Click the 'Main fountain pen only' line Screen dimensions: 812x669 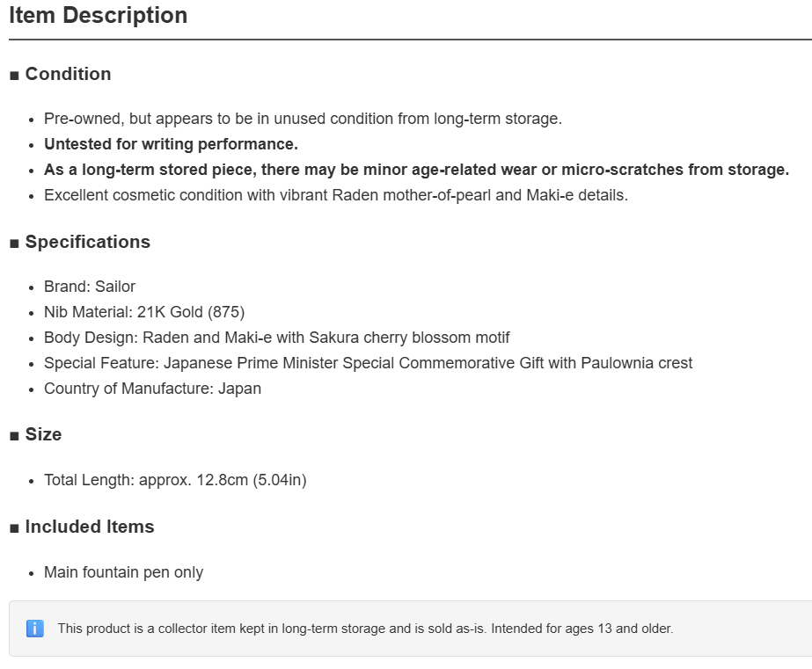pyautogui.click(x=123, y=573)
